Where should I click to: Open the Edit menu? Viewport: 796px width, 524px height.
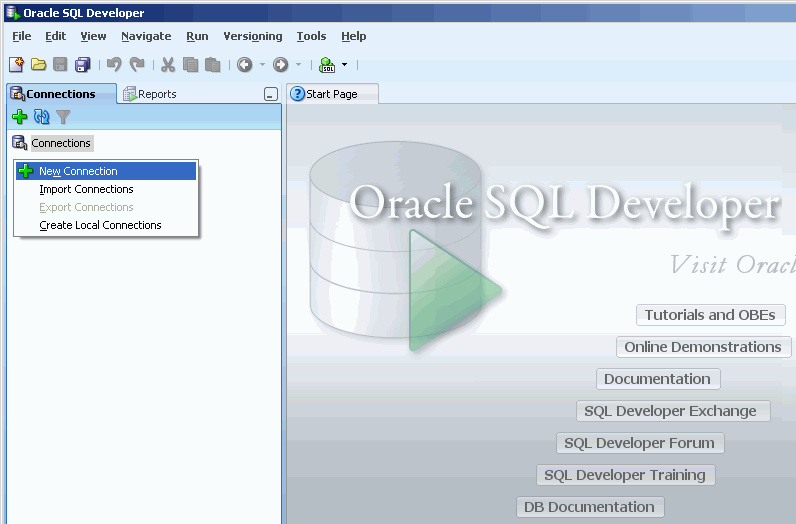click(x=55, y=37)
